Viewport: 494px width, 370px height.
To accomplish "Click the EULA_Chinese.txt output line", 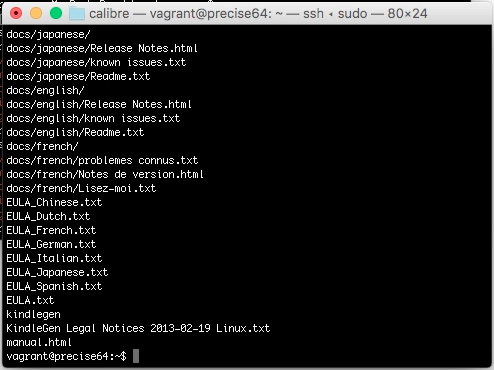I will coord(54,202).
